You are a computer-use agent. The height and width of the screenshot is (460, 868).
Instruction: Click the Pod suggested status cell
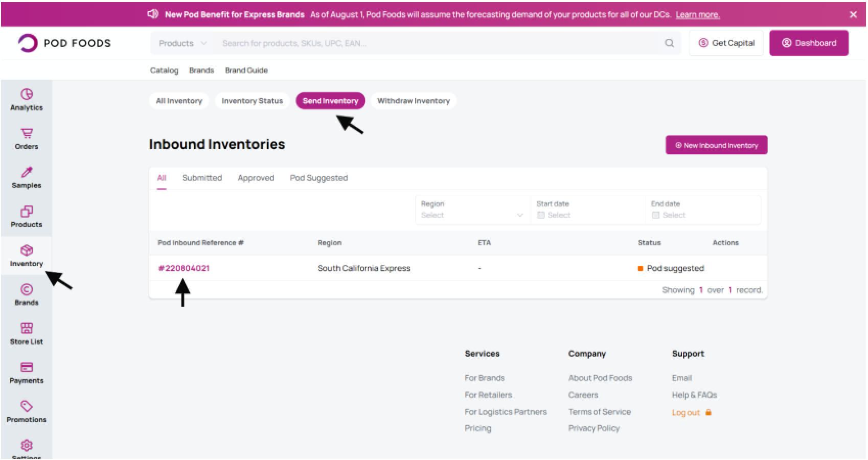click(x=671, y=268)
